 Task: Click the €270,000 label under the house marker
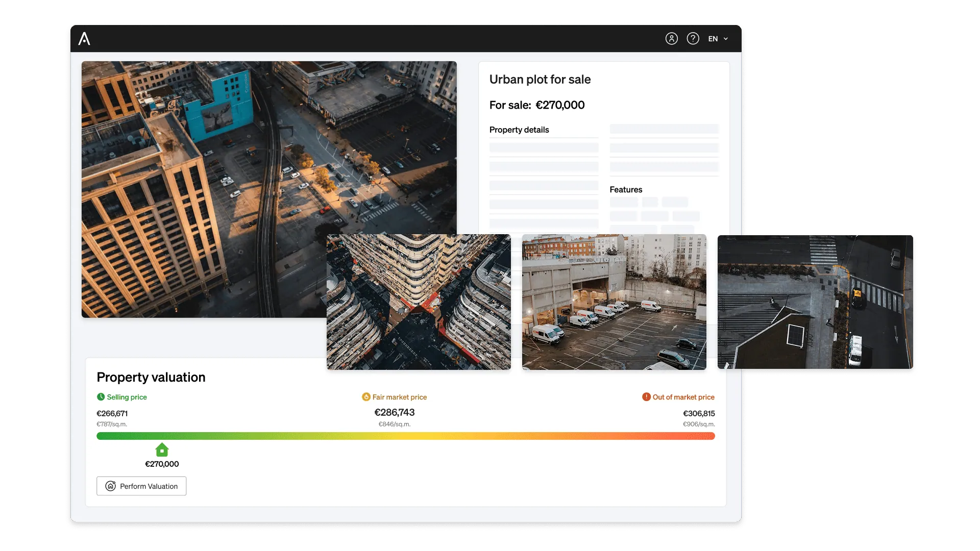coord(162,464)
